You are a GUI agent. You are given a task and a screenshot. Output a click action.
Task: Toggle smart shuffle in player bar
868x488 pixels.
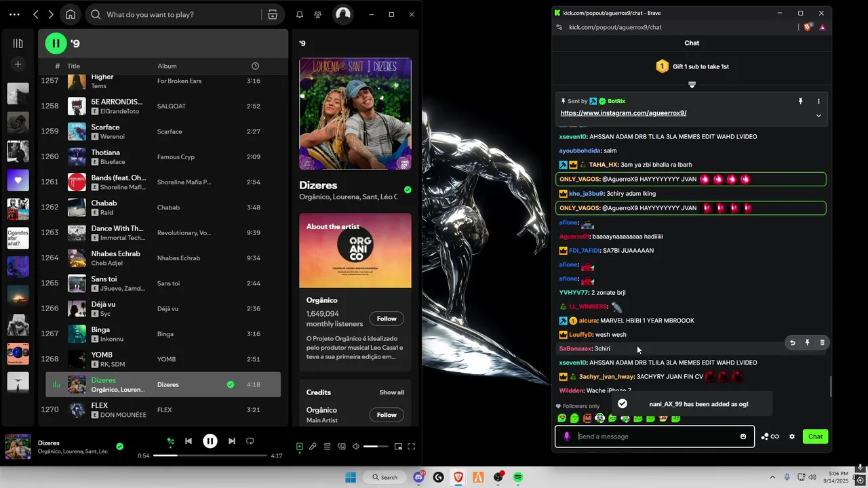[170, 441]
